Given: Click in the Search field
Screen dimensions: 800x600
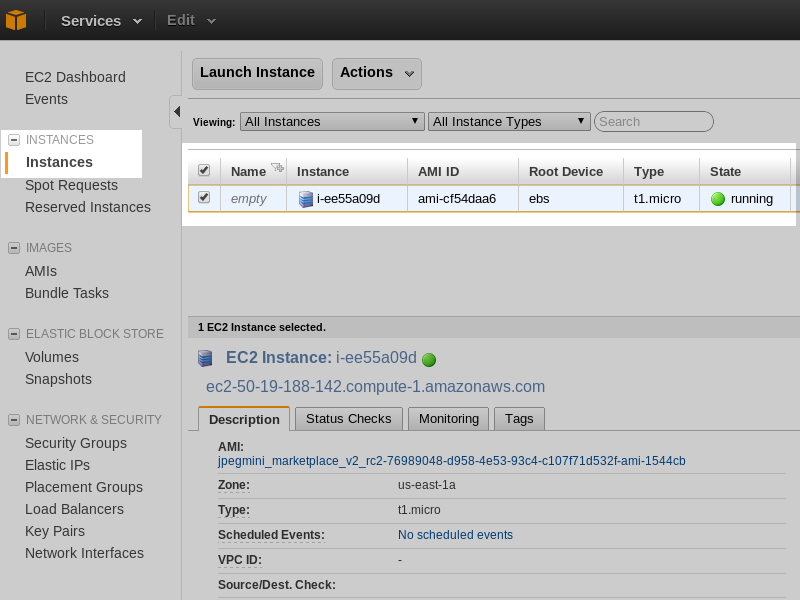Looking at the screenshot, I should coord(654,121).
